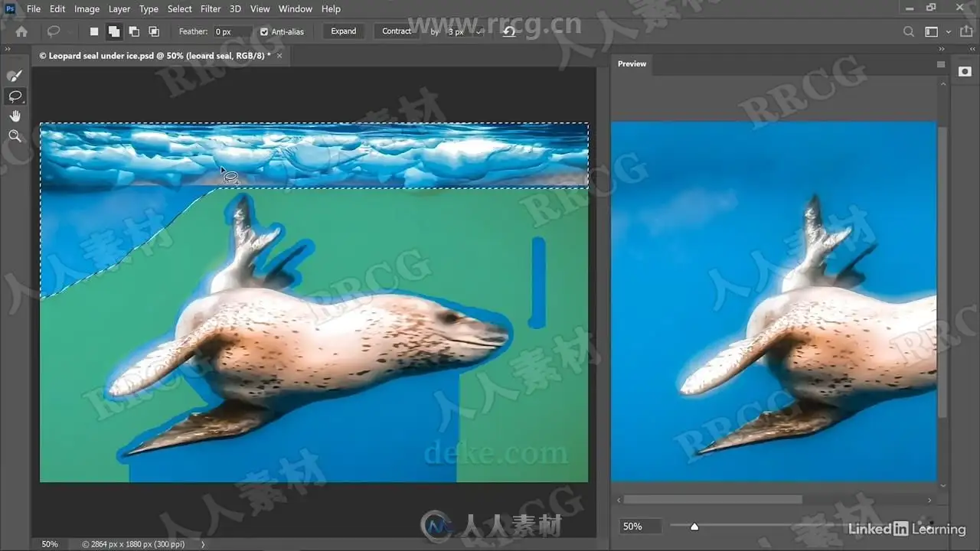Open the Filter menu

point(211,9)
